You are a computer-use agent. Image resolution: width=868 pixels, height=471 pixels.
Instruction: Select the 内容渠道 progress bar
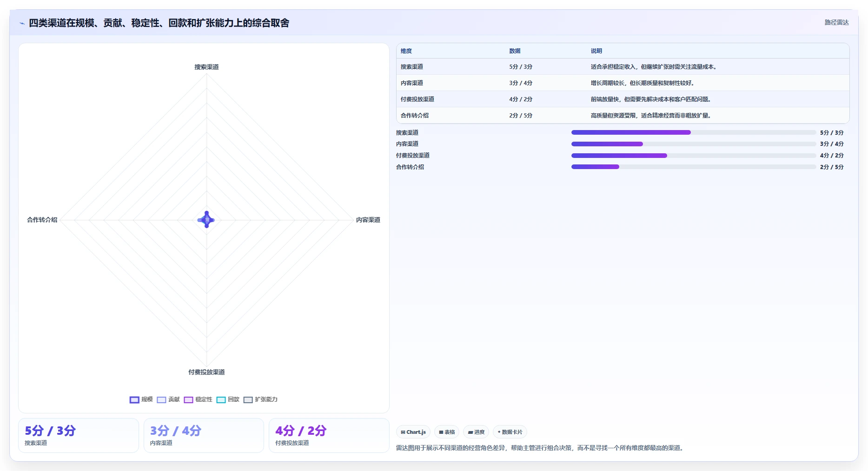click(694, 144)
